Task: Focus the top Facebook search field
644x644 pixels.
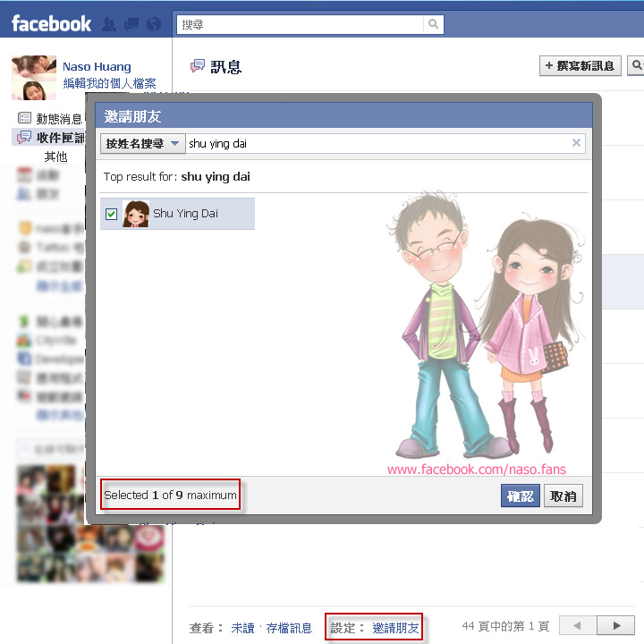Action: 301,25
